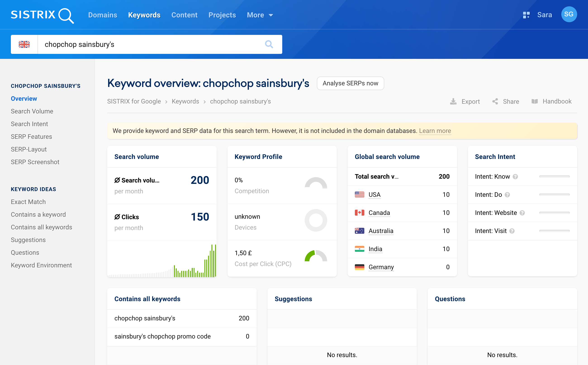Click the Share icon
Image resolution: width=588 pixels, height=365 pixels.
495,101
